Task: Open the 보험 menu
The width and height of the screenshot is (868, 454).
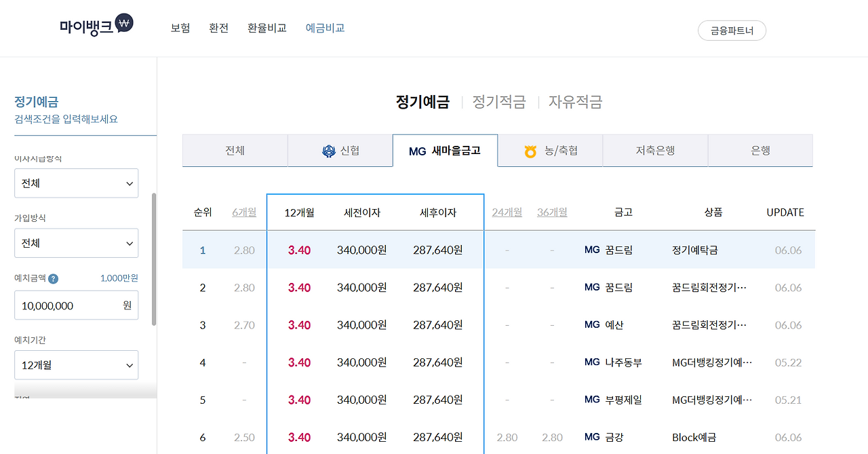Action: click(180, 28)
